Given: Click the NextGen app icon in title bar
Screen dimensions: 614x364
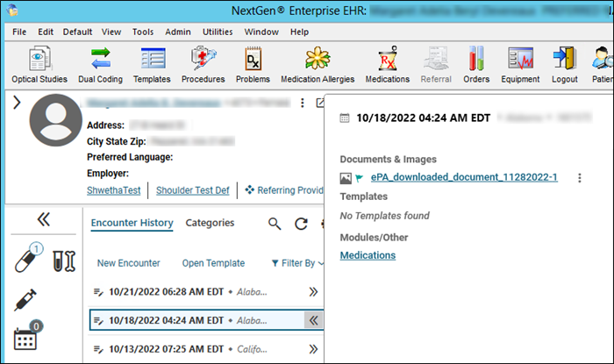Looking at the screenshot, I should 12,11.
